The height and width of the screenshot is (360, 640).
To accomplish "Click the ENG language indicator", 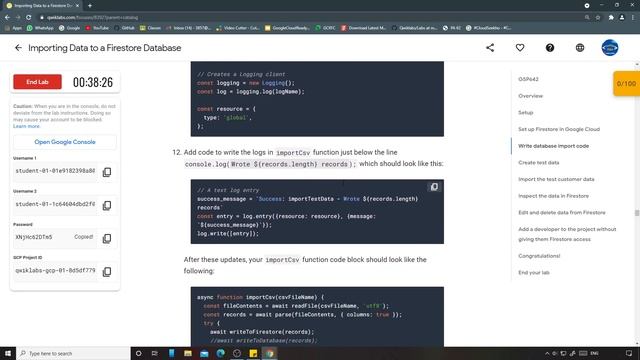I will [x=595, y=353].
